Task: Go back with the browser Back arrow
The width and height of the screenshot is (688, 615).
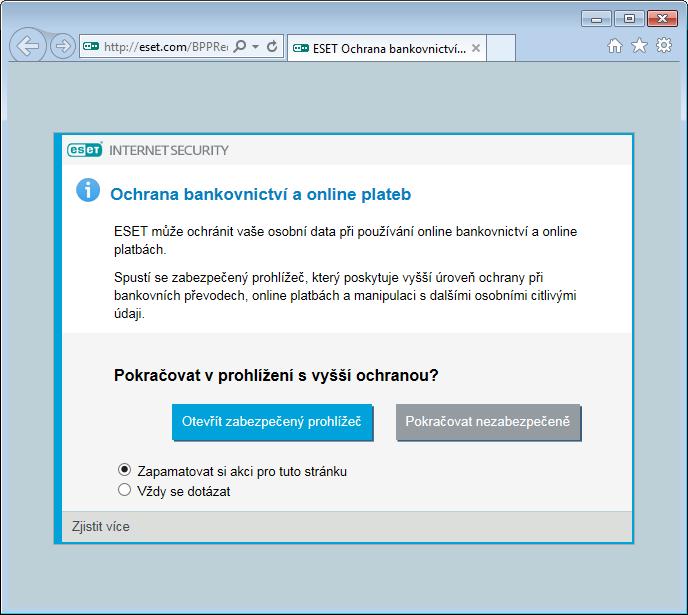Action: tap(27, 46)
